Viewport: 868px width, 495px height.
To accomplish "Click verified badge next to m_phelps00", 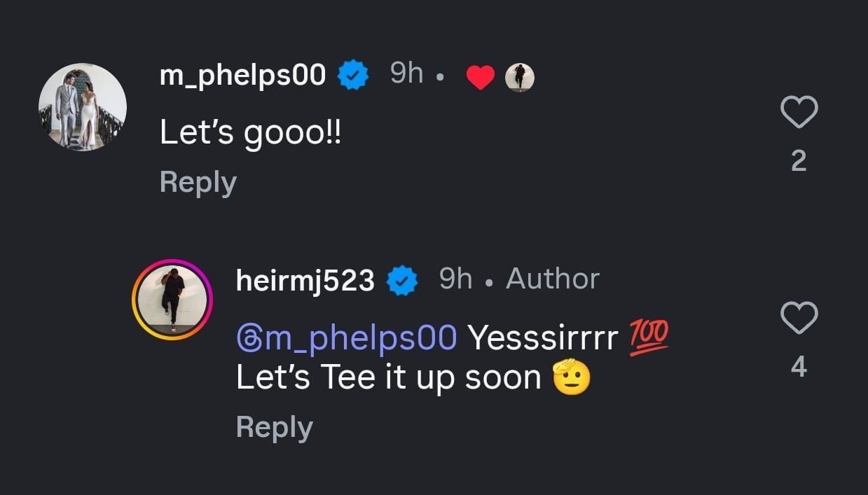I will point(354,76).
